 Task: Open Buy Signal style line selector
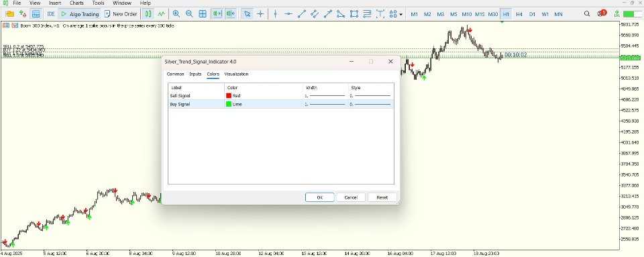click(x=370, y=104)
